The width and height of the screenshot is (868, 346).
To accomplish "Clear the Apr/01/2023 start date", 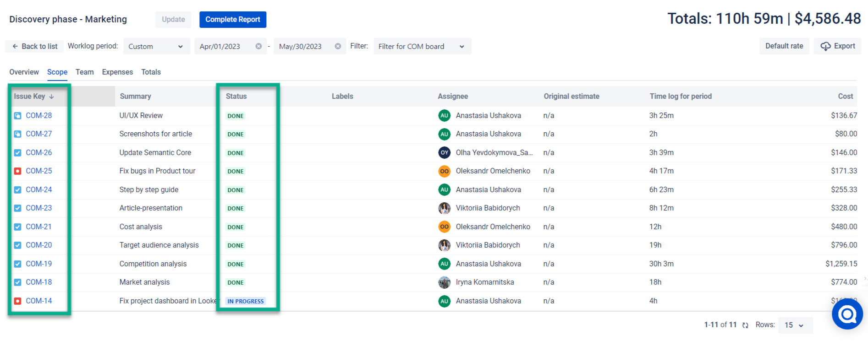I will [x=258, y=46].
